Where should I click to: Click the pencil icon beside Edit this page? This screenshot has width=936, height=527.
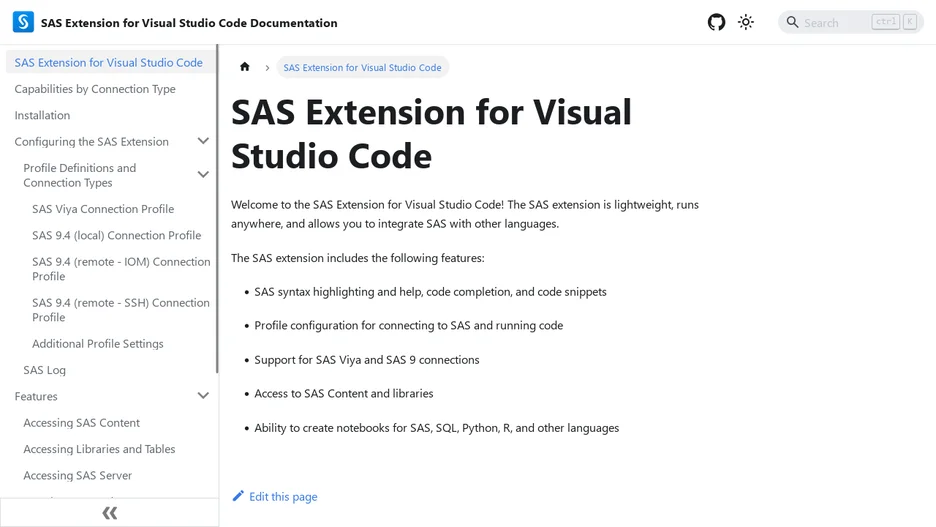pos(238,496)
